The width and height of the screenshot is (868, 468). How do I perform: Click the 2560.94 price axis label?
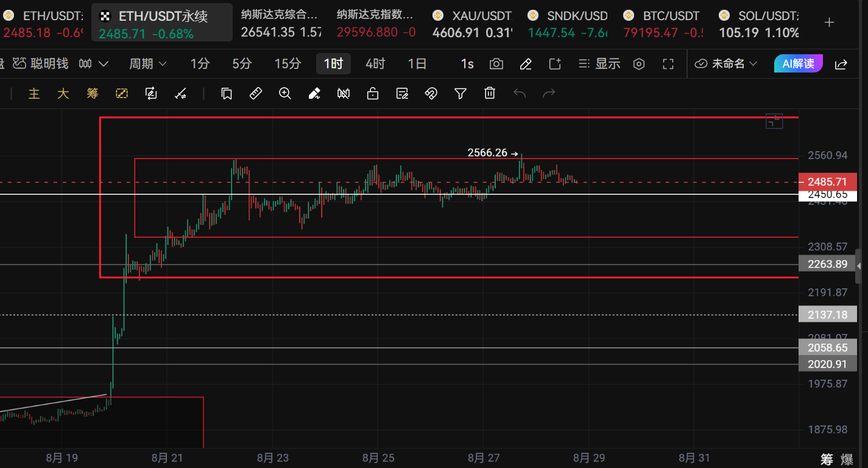827,155
